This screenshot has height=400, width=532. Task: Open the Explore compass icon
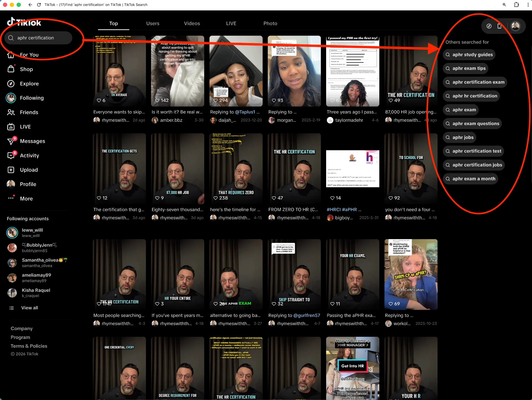tap(11, 83)
